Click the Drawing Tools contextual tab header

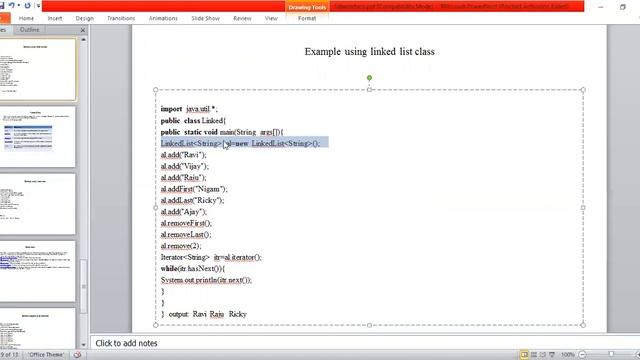(x=307, y=7)
